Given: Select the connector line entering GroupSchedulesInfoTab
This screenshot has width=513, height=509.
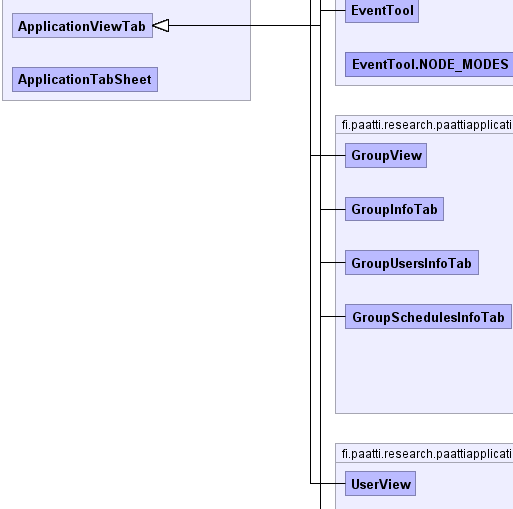Looking at the screenshot, I should pyautogui.click(x=333, y=316).
